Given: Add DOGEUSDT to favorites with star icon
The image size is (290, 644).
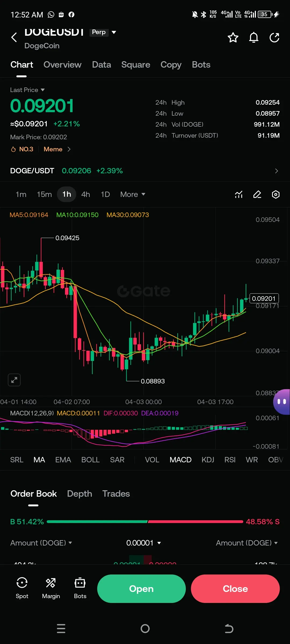Looking at the screenshot, I should click(x=233, y=38).
